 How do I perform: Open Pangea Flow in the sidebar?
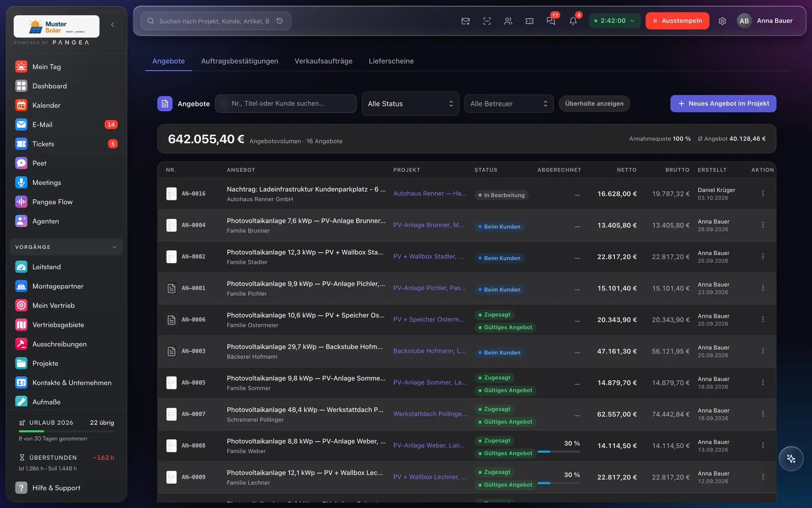(66, 202)
